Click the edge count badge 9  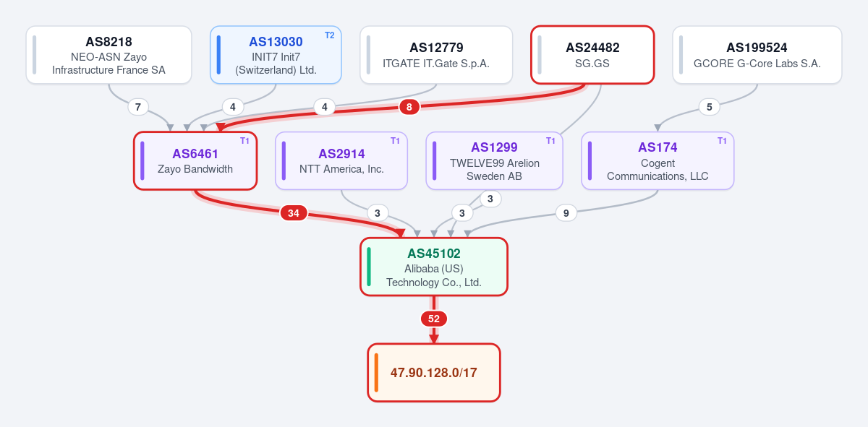point(566,213)
